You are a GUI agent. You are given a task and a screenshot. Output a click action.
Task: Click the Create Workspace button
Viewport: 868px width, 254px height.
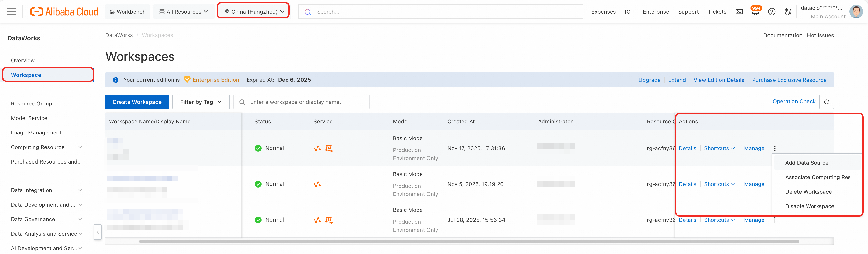click(x=137, y=102)
